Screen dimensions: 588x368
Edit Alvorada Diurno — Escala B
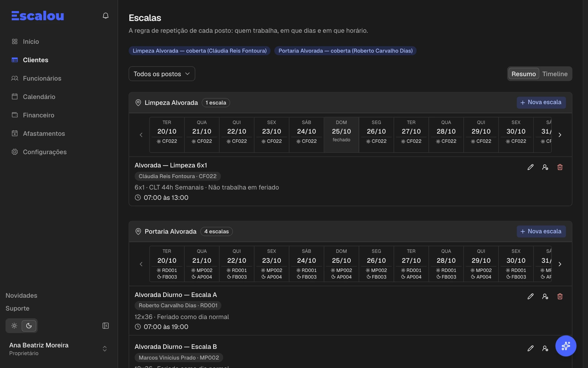click(x=530, y=348)
